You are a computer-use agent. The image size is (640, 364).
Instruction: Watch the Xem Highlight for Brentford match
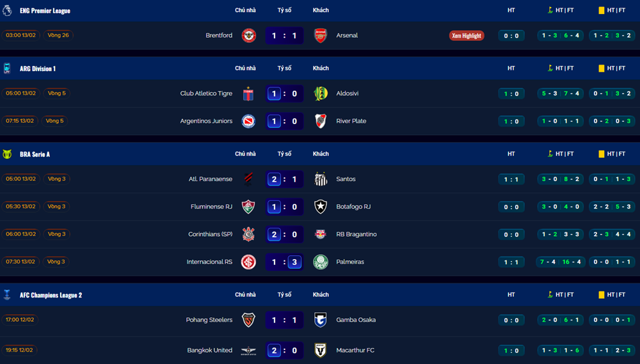click(467, 36)
